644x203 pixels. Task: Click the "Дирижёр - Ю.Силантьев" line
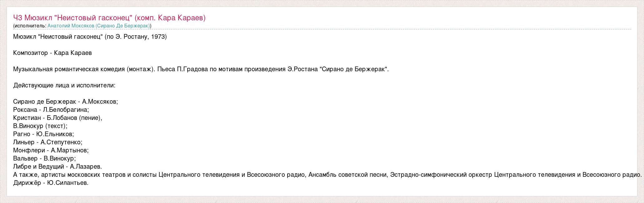tap(51, 183)
